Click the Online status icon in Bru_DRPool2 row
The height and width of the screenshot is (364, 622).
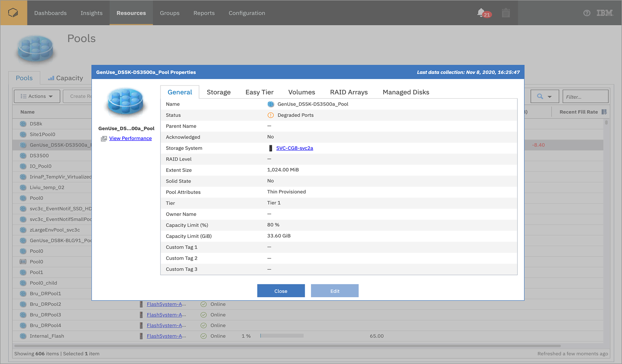(203, 304)
